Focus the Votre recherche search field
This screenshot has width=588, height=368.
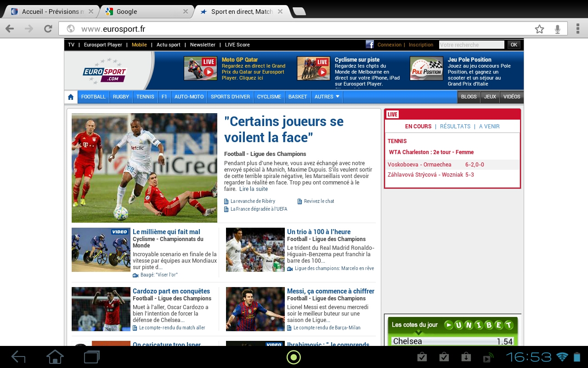471,45
